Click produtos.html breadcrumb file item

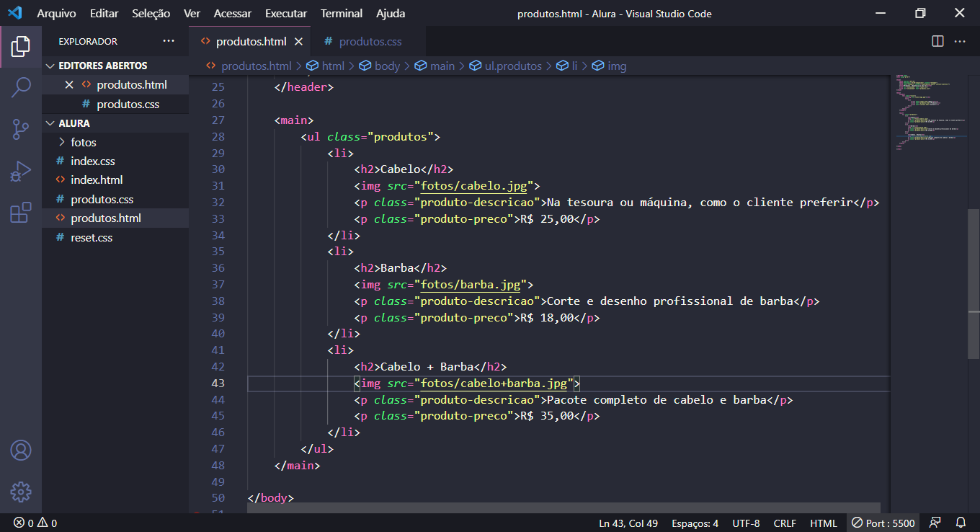(249, 66)
